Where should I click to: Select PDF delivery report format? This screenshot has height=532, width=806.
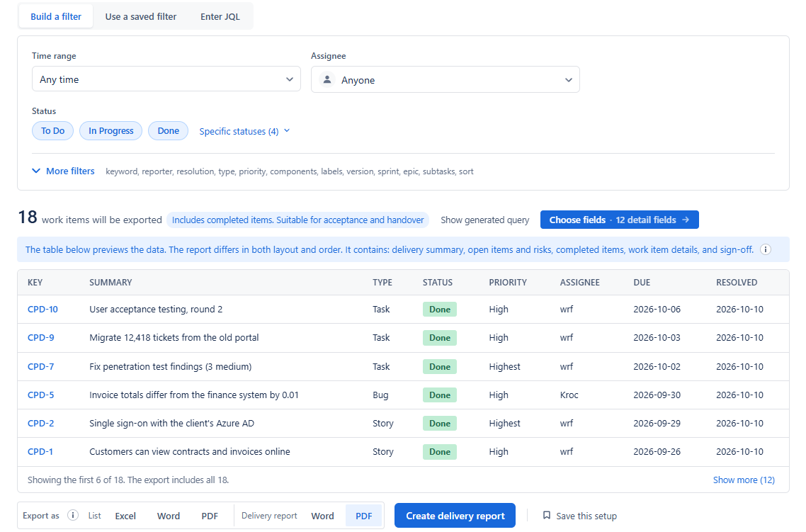[x=364, y=516]
